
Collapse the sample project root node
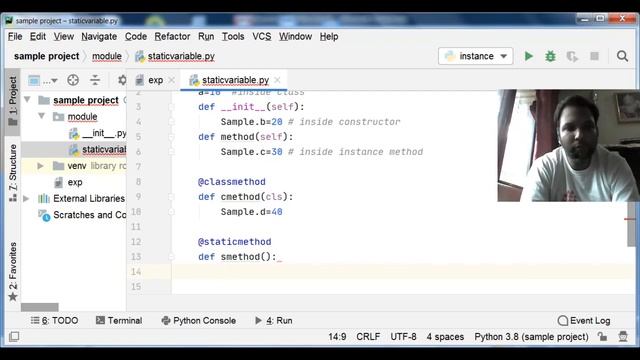[28, 100]
